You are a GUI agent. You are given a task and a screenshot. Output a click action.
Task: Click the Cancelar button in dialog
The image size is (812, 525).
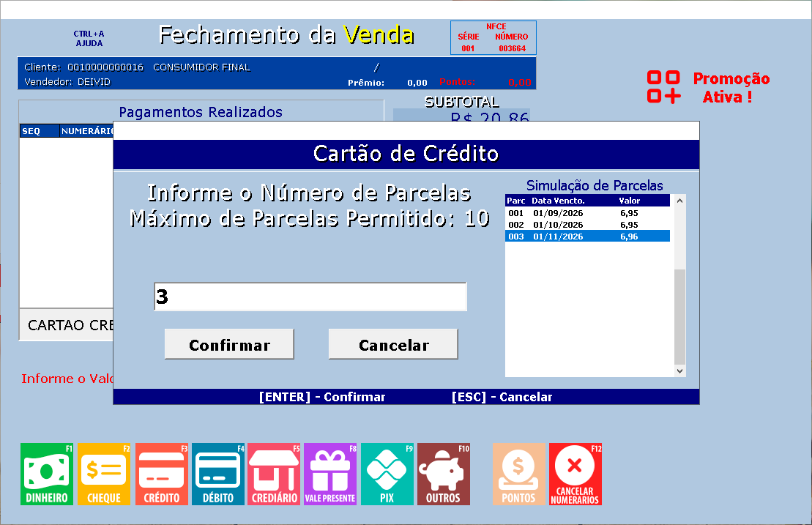[394, 344]
